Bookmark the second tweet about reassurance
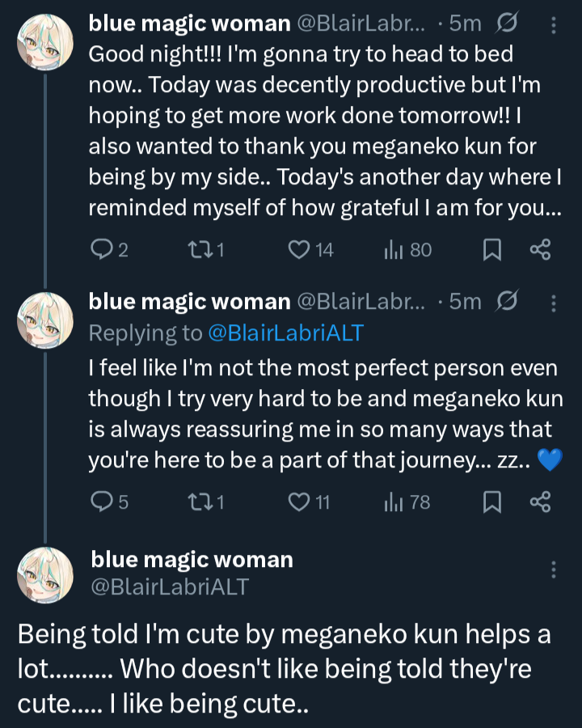This screenshot has width=582, height=728. click(x=491, y=503)
